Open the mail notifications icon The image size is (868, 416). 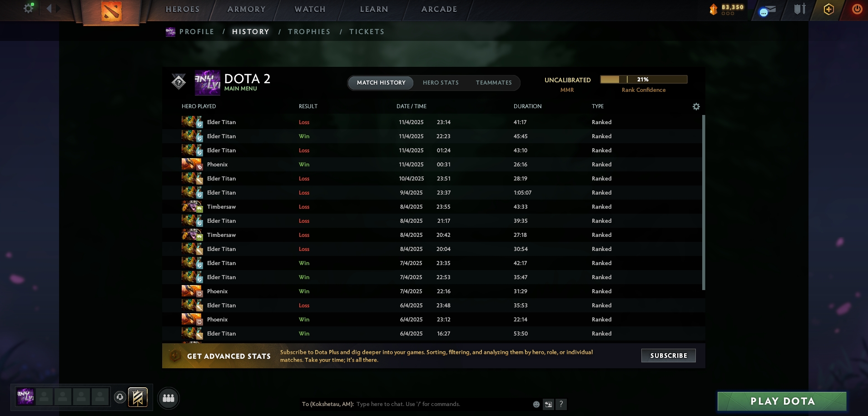coord(767,10)
